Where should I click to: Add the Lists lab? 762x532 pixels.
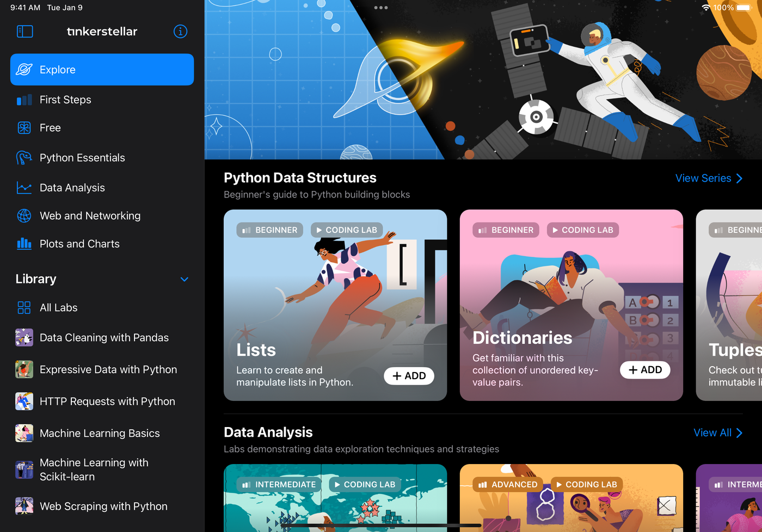409,376
